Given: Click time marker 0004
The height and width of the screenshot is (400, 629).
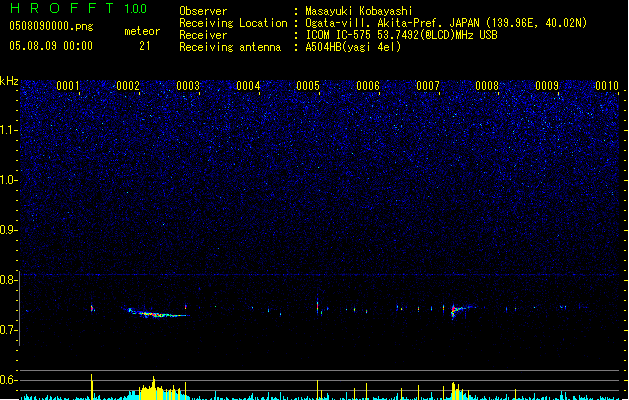Looking at the screenshot, I should pyautogui.click(x=248, y=86).
